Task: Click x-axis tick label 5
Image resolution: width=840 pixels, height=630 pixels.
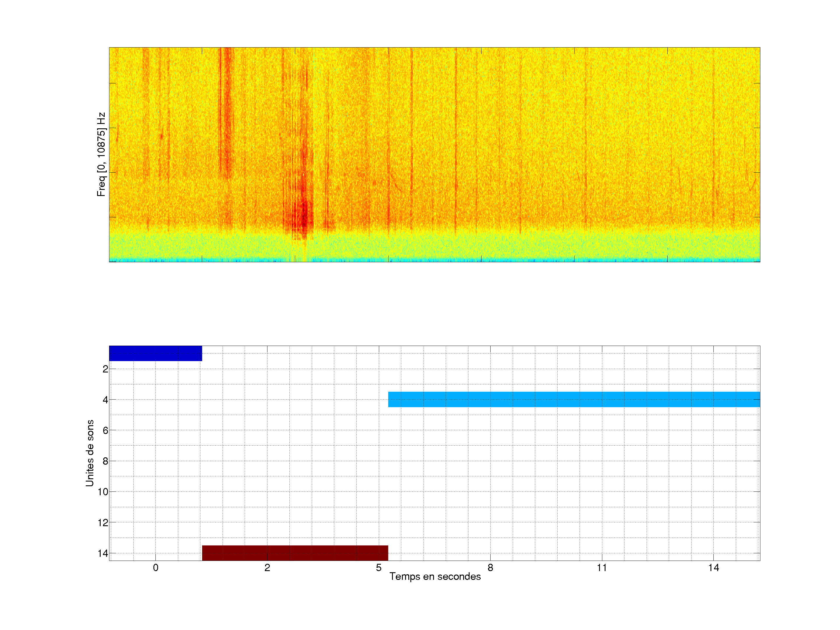Action: [x=379, y=568]
